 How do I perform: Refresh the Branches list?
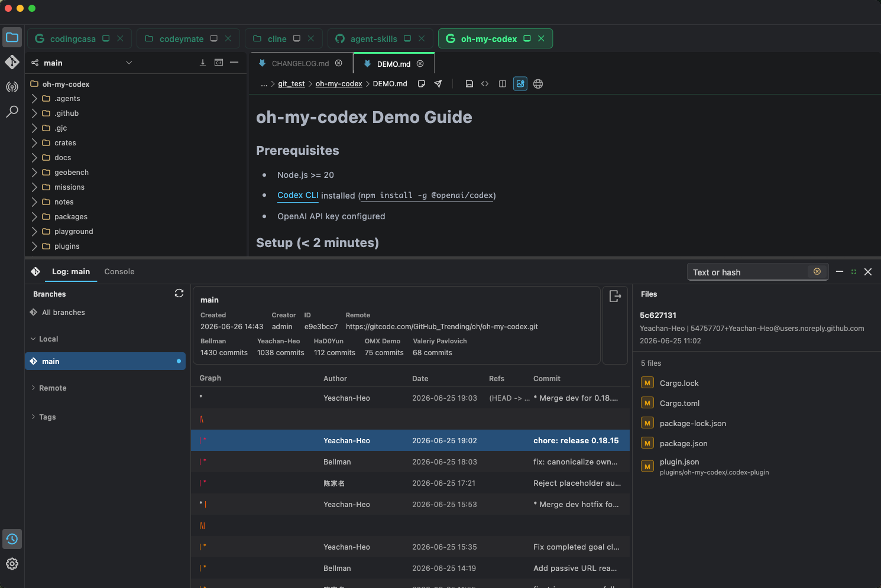click(x=179, y=293)
